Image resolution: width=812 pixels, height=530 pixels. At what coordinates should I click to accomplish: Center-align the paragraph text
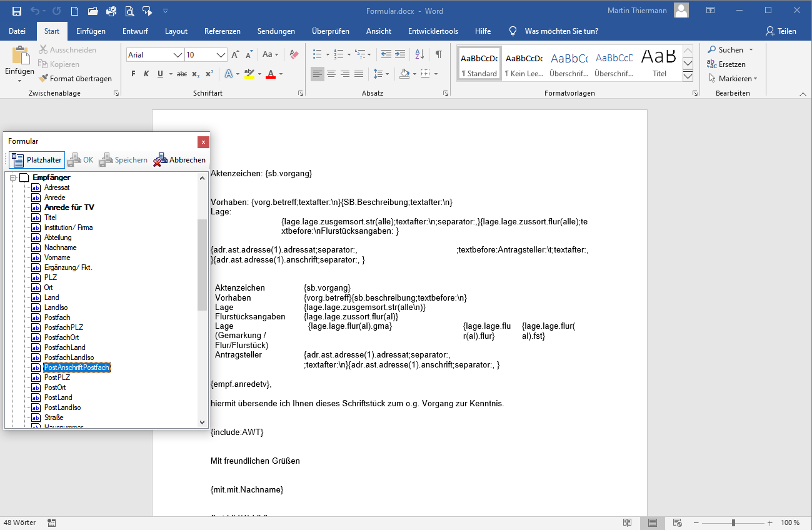[331, 74]
